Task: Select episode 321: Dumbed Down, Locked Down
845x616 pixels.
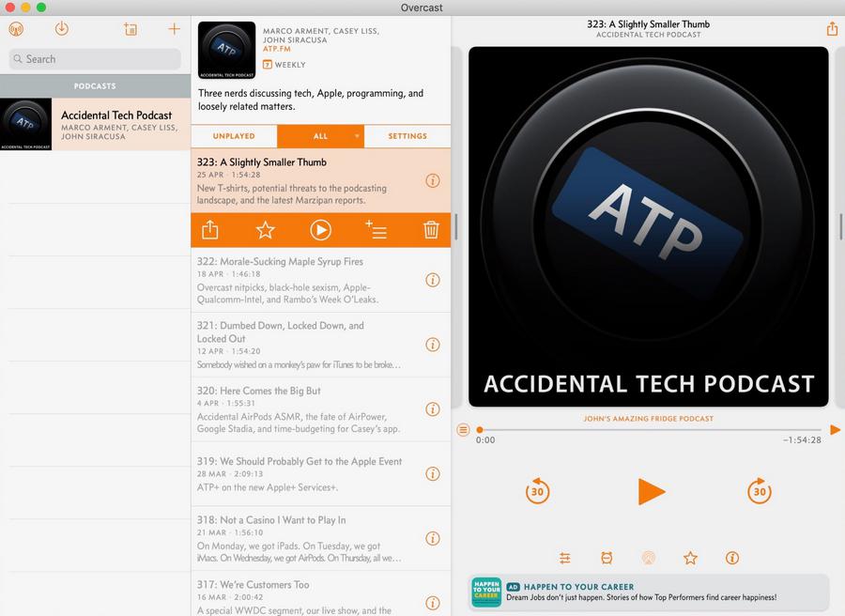Action: point(321,345)
